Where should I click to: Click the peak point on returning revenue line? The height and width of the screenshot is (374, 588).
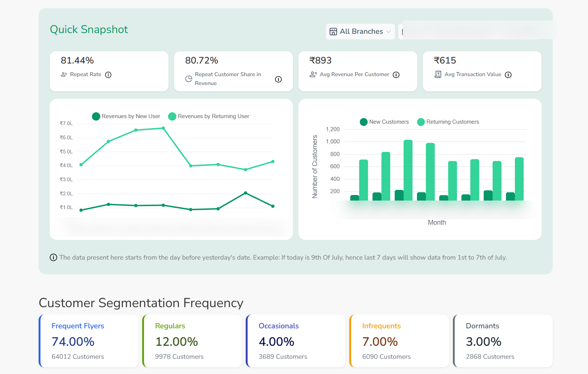tap(163, 128)
